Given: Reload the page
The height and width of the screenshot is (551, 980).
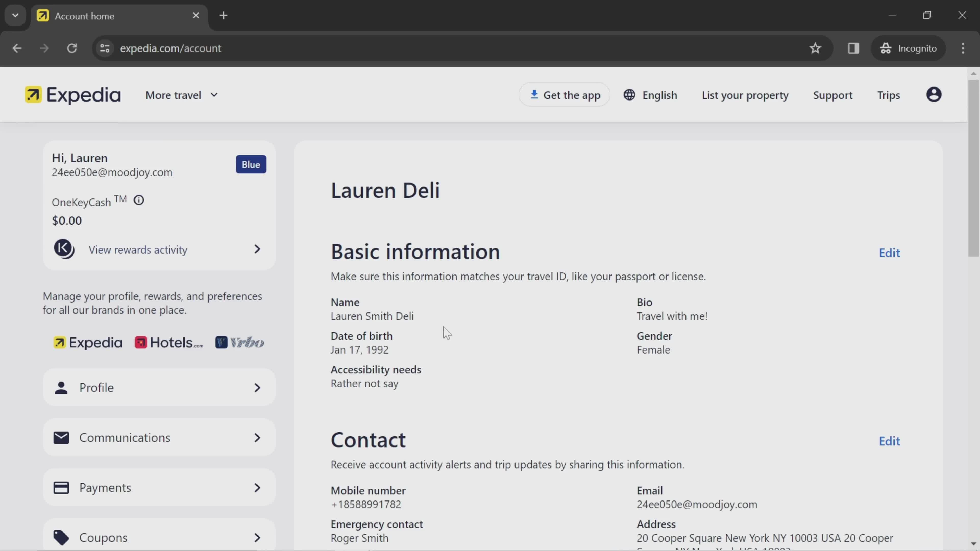Looking at the screenshot, I should [x=72, y=48].
